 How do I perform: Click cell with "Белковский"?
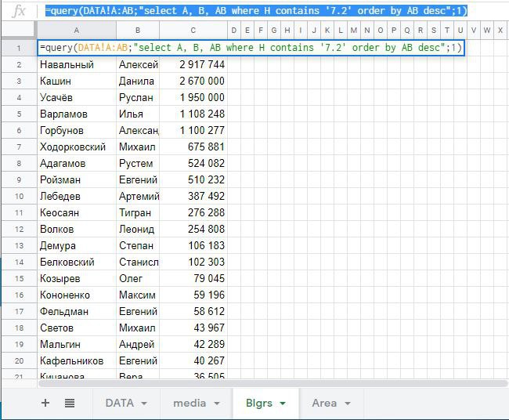[x=77, y=262]
